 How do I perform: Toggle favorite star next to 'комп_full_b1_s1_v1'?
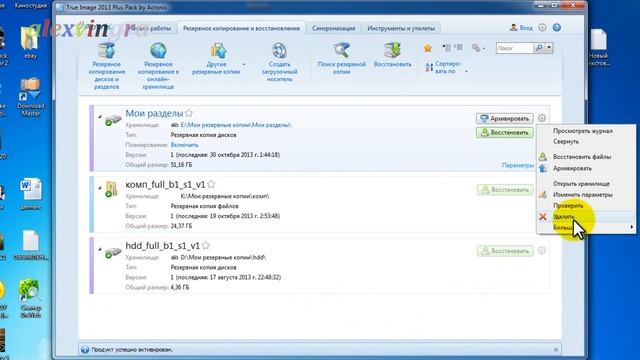211,184
